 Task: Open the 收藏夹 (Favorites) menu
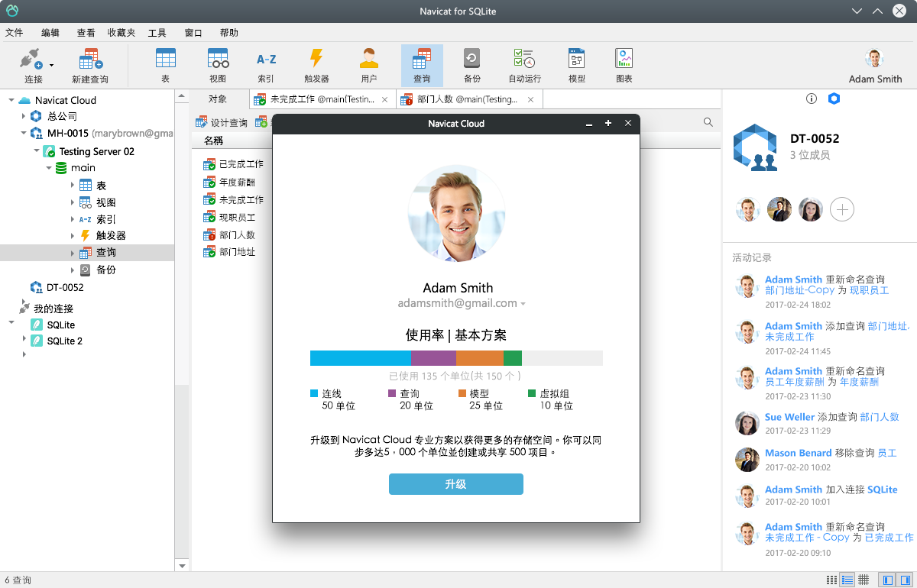122,33
